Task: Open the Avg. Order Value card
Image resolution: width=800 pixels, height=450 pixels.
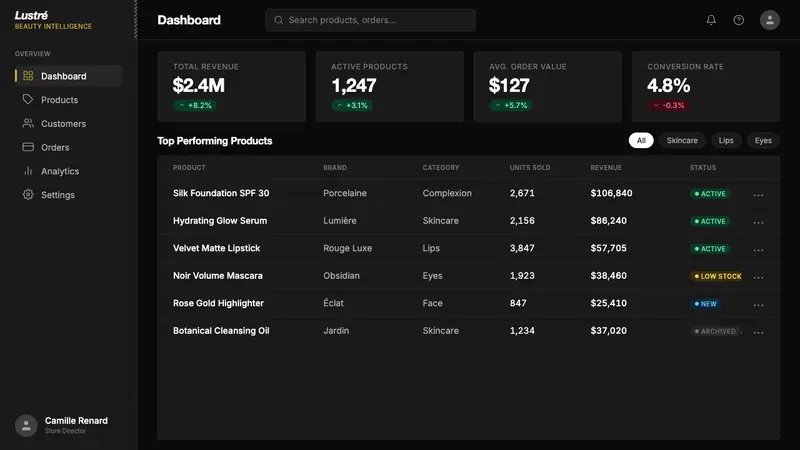Action: pyautogui.click(x=548, y=86)
